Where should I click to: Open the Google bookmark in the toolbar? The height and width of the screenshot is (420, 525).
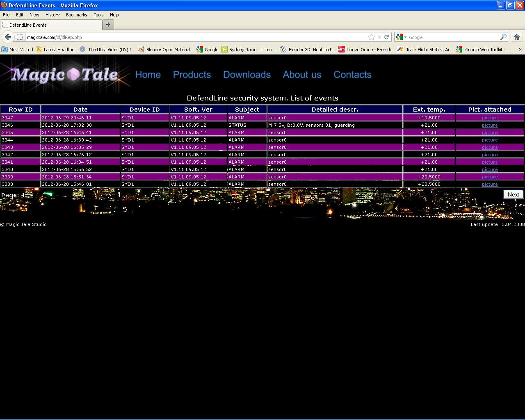tap(210, 49)
